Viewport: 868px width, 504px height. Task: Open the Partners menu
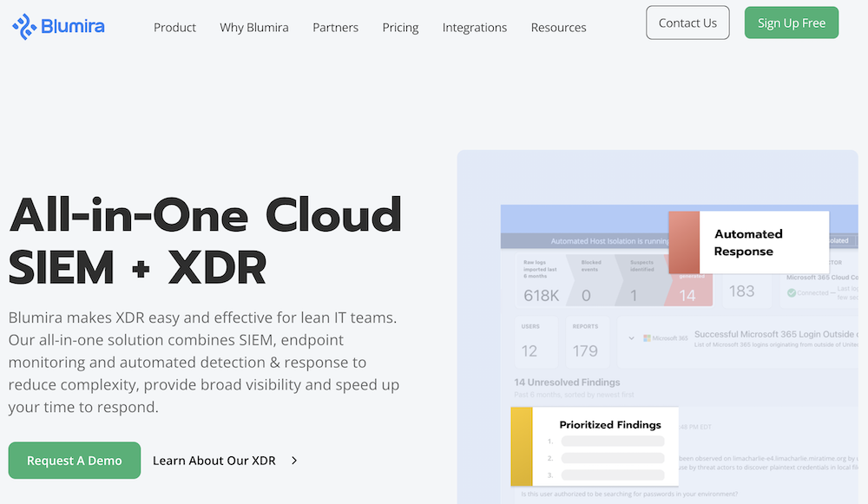point(335,28)
